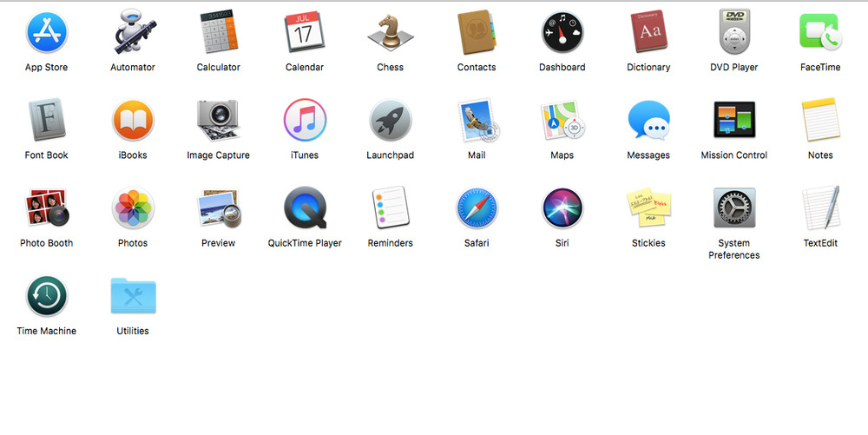Image resolution: width=868 pixels, height=435 pixels.
Task: Click the "Time Machine" text label
Action: point(47,331)
